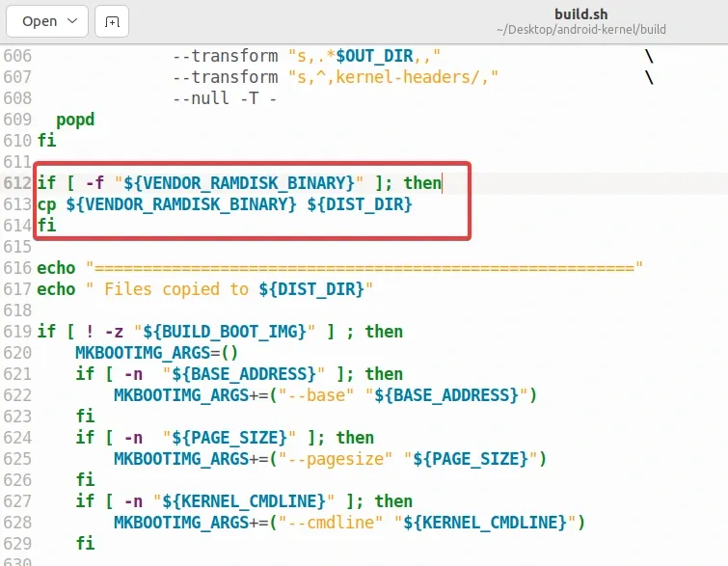728x566 pixels.
Task: Click the ${KERNEL_CMDLINE} variable on line 627
Action: tap(243, 501)
